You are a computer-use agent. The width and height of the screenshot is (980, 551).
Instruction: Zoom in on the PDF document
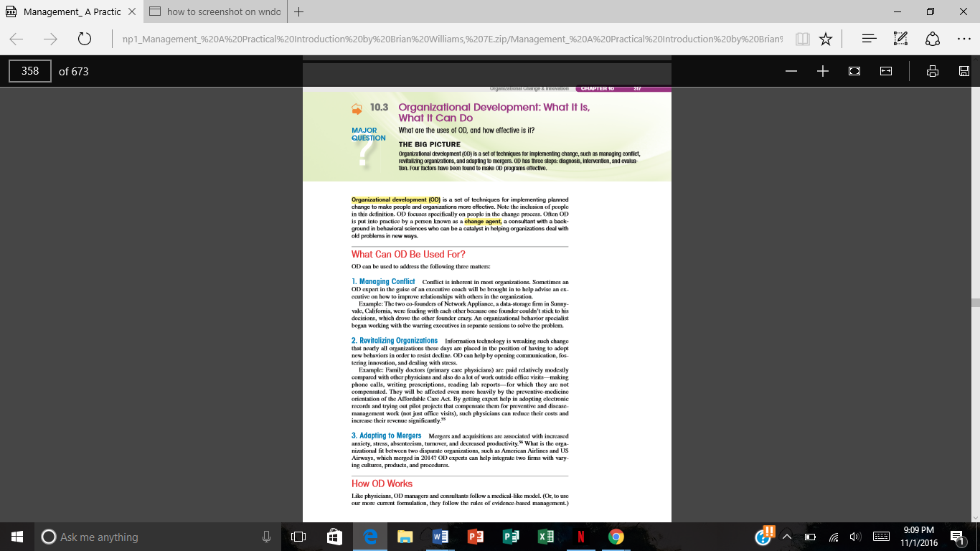tap(823, 71)
